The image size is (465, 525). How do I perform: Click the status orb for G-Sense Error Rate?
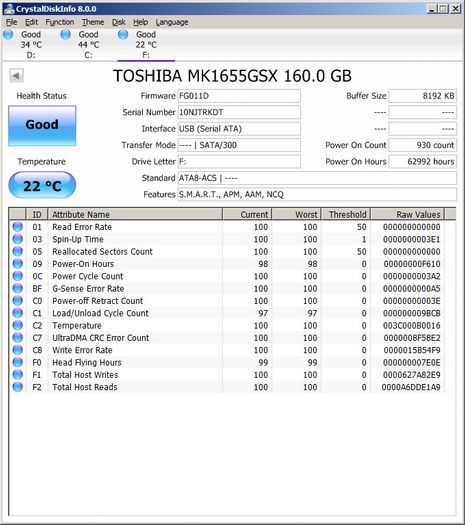coord(17,288)
